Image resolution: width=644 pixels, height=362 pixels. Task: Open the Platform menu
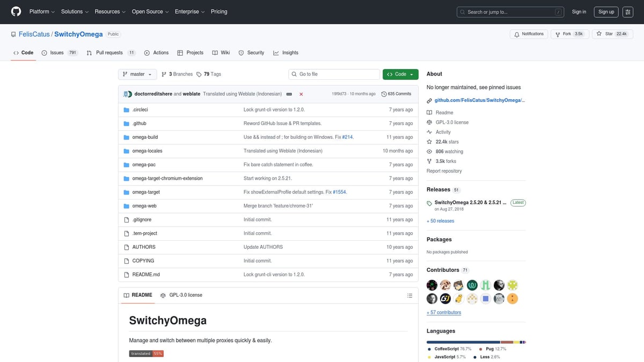[41, 11]
